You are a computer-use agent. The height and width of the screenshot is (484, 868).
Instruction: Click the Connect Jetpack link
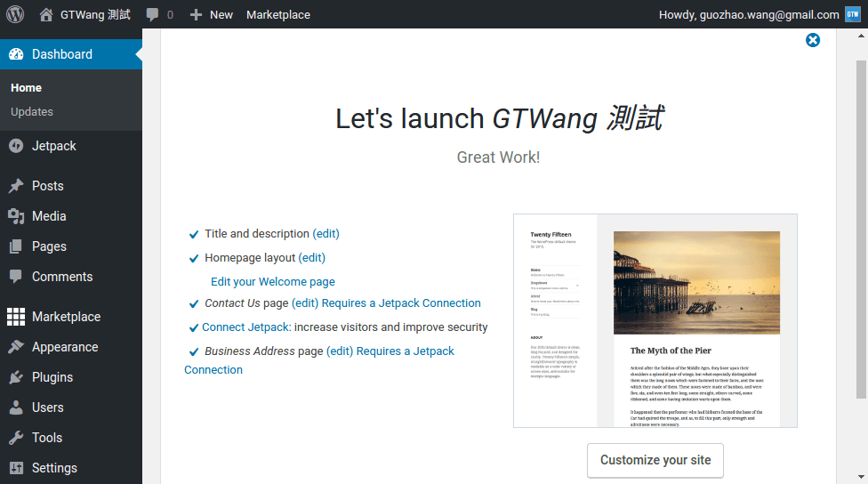[245, 327]
